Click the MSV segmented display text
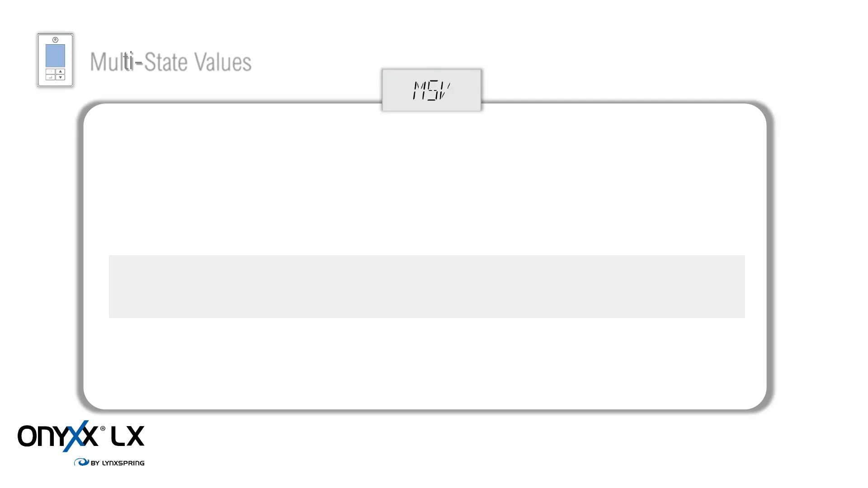The image size is (868, 488). click(431, 90)
